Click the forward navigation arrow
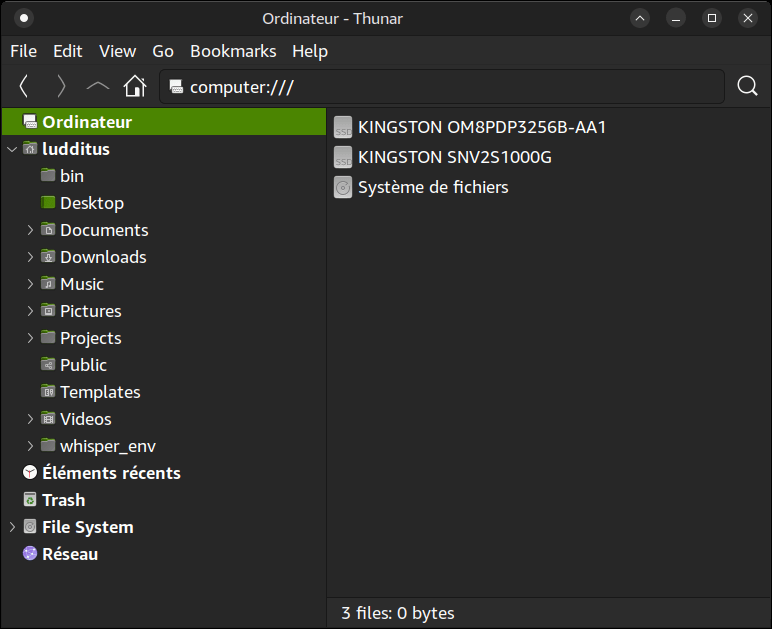 point(61,87)
